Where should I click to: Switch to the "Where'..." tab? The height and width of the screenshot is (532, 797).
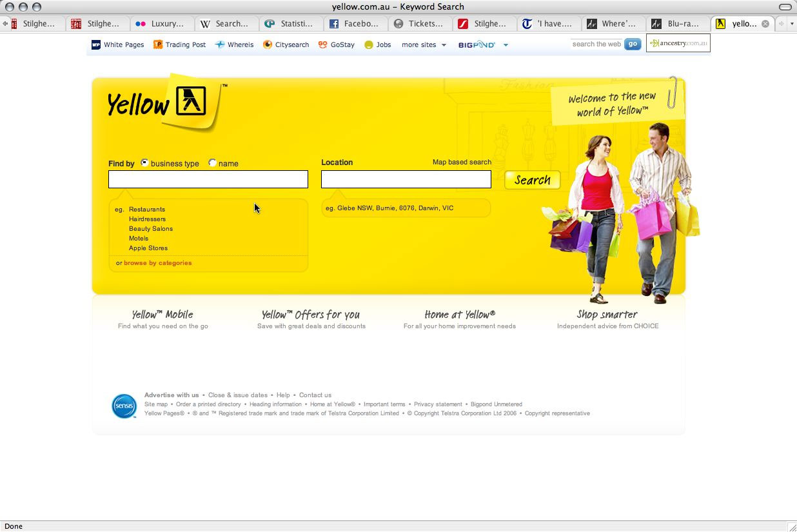click(614, 24)
